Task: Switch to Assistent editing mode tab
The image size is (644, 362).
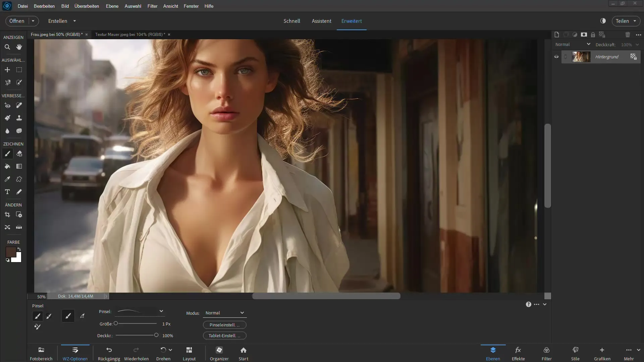Action: tap(322, 21)
